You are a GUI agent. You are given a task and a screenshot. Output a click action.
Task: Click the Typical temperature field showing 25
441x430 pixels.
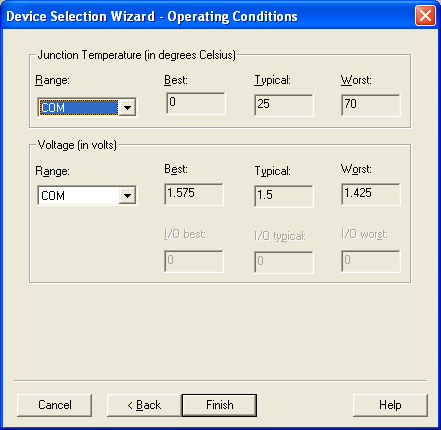click(284, 105)
